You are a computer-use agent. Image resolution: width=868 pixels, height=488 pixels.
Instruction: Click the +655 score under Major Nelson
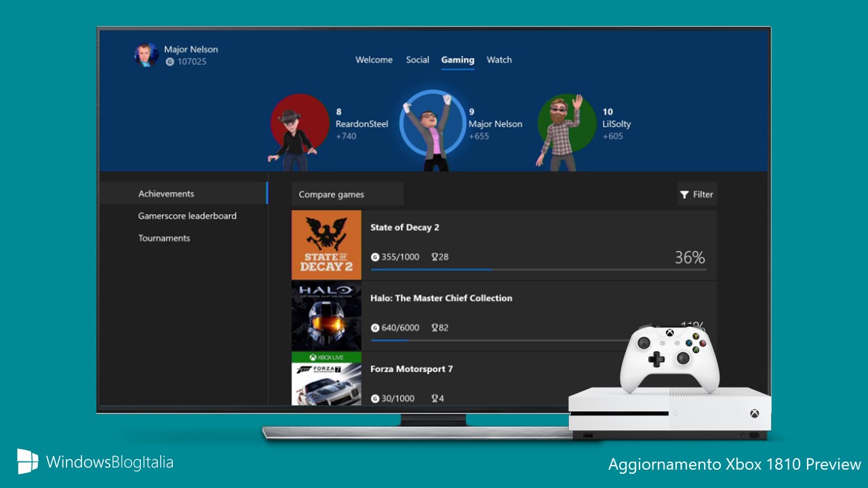479,136
